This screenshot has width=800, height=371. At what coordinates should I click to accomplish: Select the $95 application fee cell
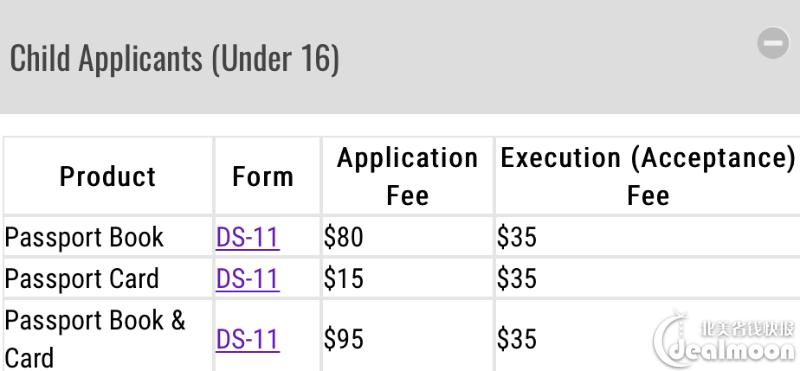click(408, 336)
